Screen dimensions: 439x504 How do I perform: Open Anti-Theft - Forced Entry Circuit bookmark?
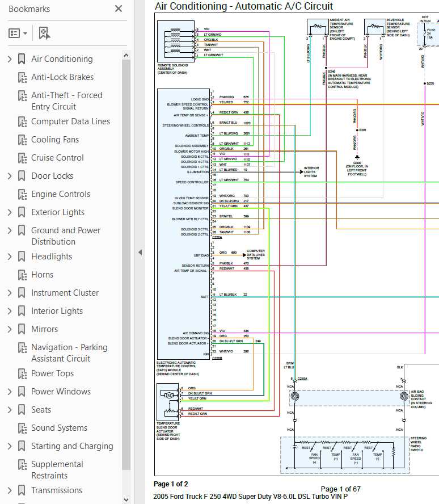coord(67,101)
